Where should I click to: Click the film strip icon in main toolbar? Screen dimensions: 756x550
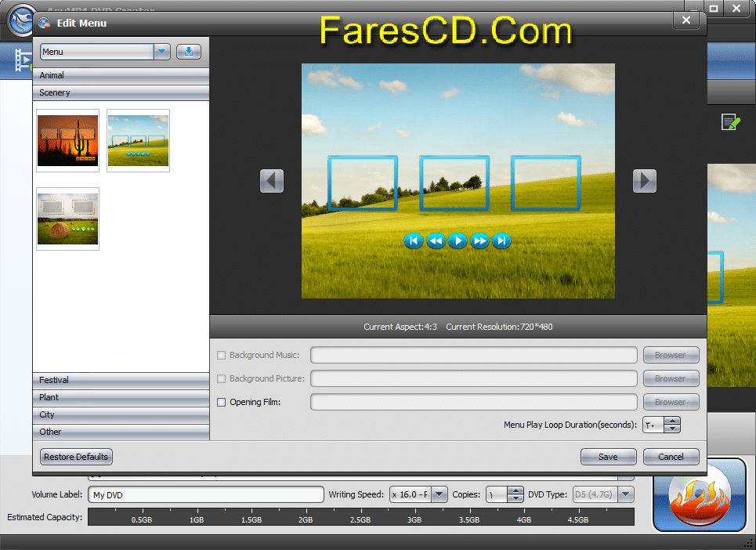[22, 60]
